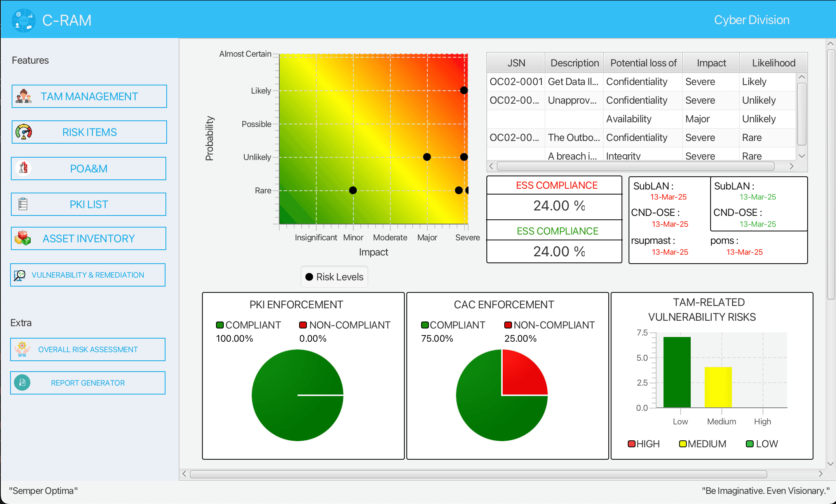
Task: Click the Overall Risk Assessment hands icon
Action: coord(22,349)
